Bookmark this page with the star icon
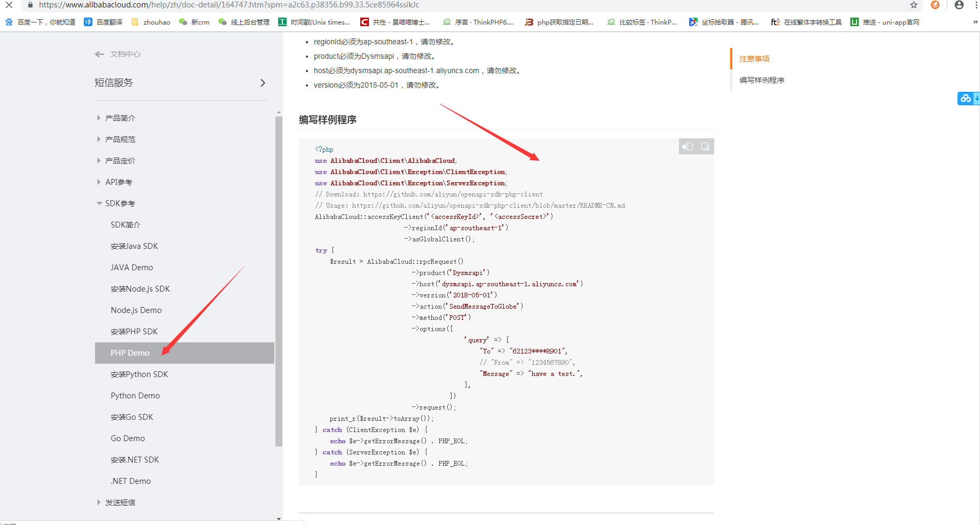This screenshot has width=980, height=525. [x=914, y=5]
